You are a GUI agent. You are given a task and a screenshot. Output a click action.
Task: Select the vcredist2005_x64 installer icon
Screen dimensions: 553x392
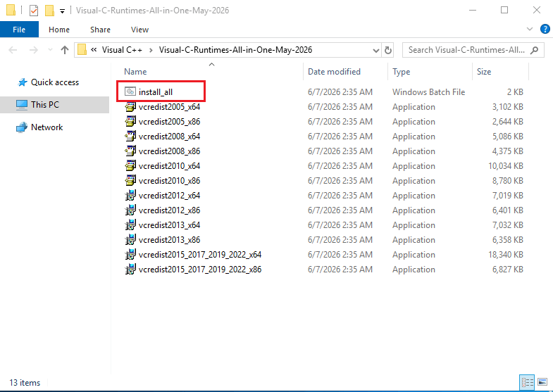[x=130, y=107]
